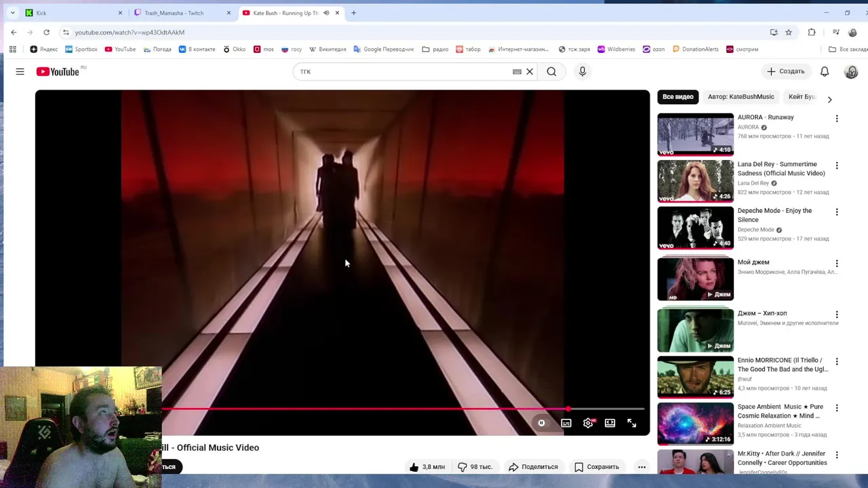Open the YouTube account avatar menu
This screenshot has height=488, width=868.
tap(851, 71)
